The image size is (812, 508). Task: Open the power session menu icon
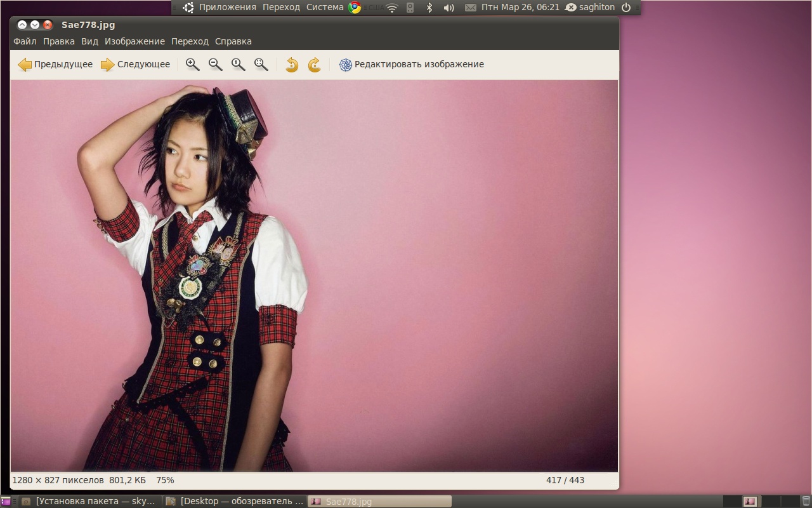[x=626, y=8]
